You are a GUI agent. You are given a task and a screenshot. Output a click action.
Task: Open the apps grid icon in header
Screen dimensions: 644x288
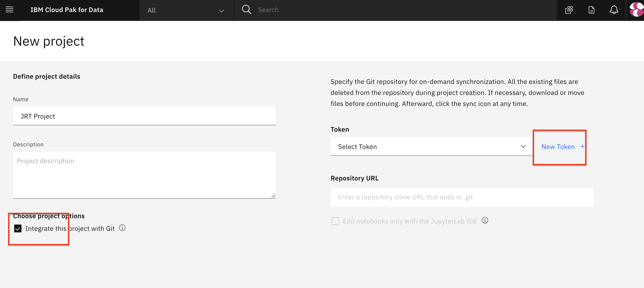point(569,10)
